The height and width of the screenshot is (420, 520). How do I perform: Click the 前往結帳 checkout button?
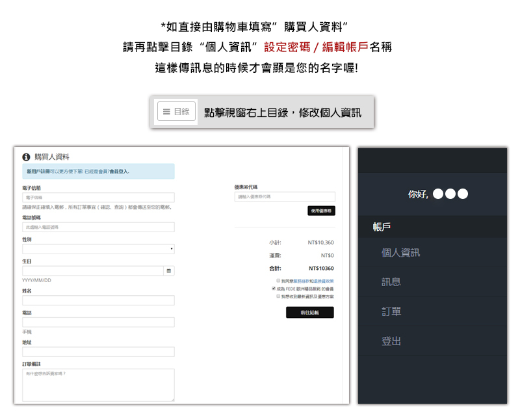[x=309, y=313]
